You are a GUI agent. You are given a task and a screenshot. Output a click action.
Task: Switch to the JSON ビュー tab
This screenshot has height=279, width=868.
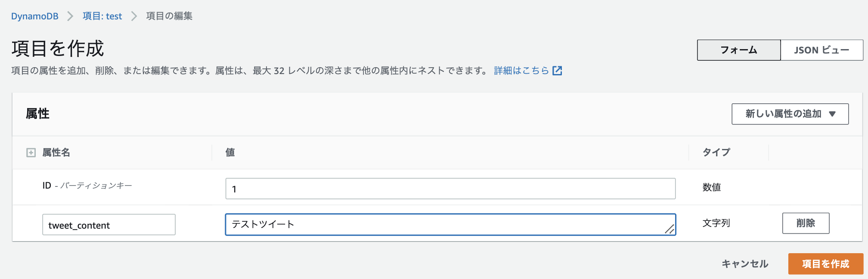coord(822,50)
